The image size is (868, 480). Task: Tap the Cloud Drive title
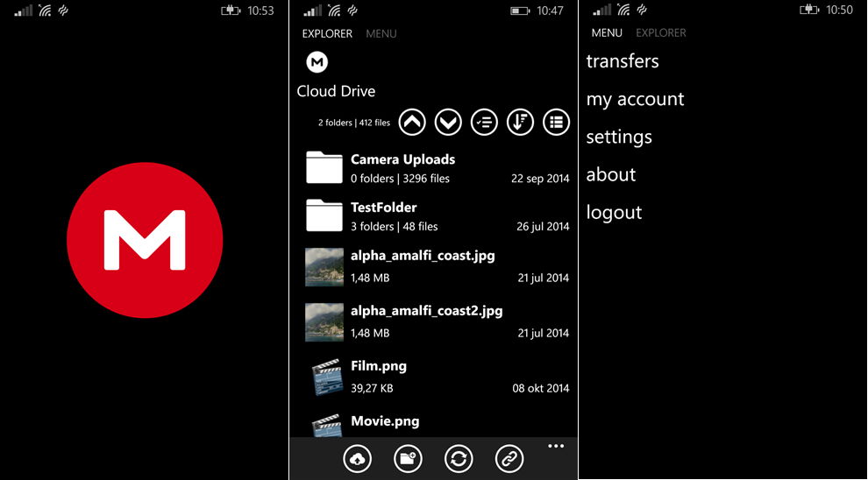pos(336,91)
